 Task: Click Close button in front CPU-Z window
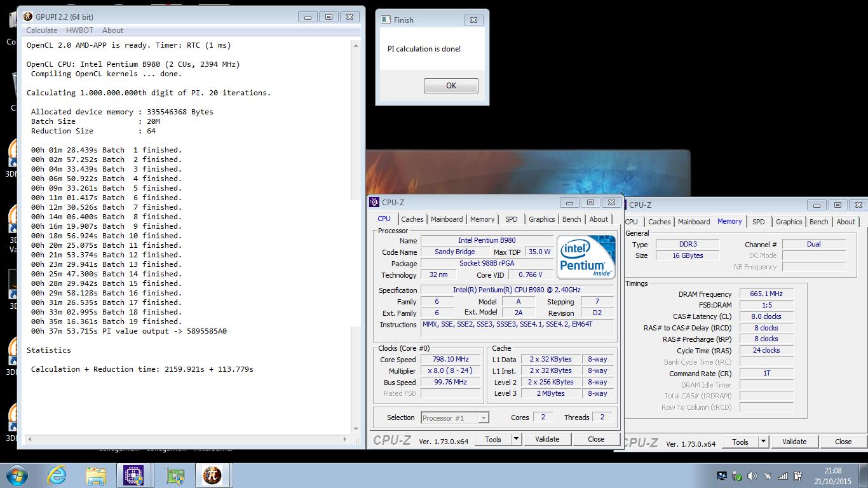(x=596, y=439)
